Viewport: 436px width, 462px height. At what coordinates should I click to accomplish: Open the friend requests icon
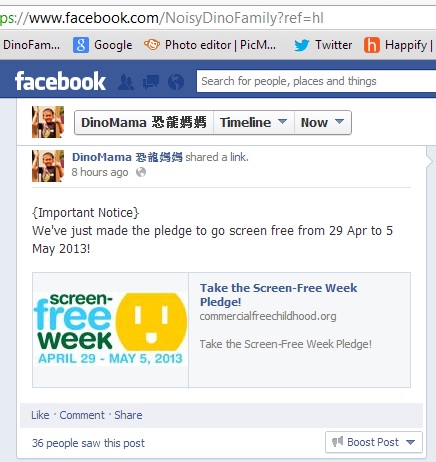pyautogui.click(x=126, y=82)
